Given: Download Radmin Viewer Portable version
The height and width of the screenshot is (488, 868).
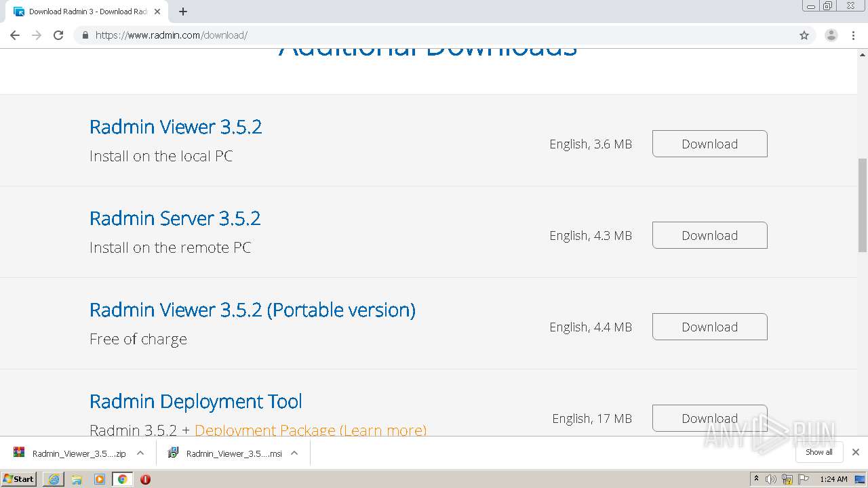Looking at the screenshot, I should 709,327.
